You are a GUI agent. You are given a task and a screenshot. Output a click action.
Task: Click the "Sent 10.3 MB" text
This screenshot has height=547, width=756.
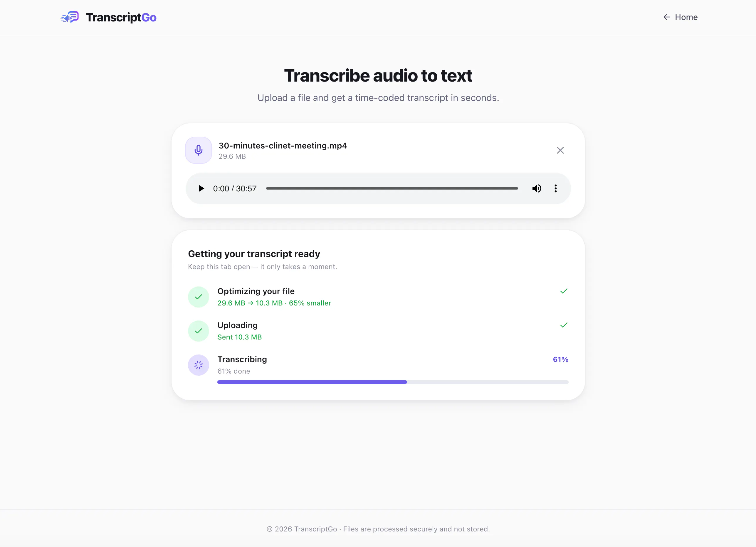(239, 337)
